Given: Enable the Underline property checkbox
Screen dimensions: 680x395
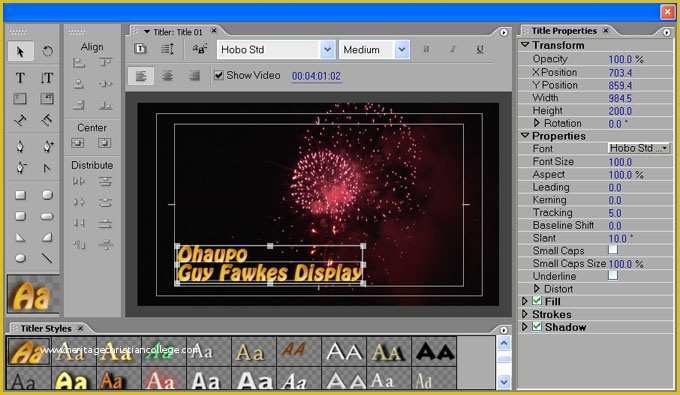Looking at the screenshot, I should coord(613,275).
